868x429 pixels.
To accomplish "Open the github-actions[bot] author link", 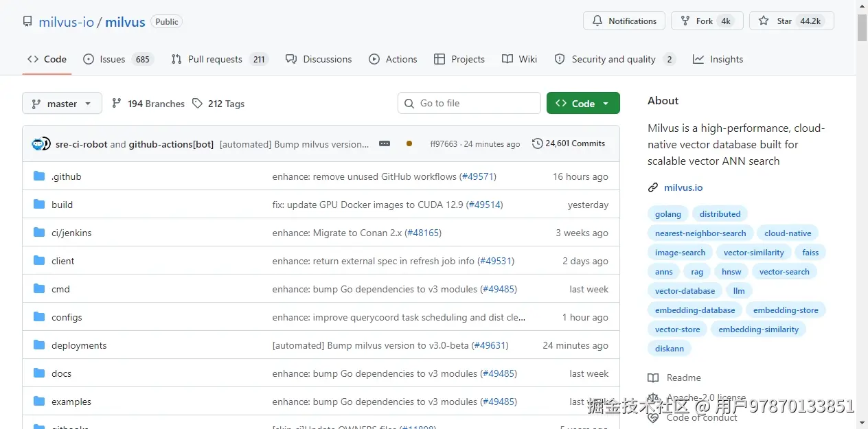I will point(171,144).
